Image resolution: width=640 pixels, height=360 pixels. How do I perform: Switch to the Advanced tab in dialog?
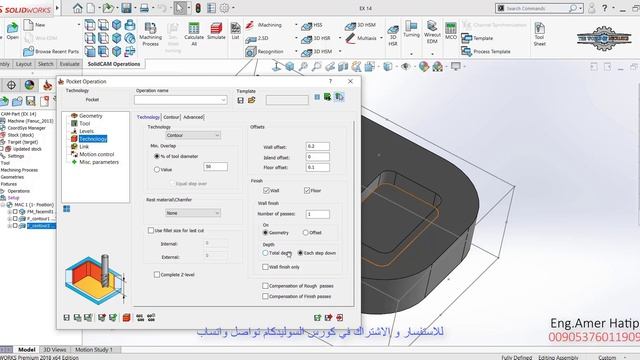click(193, 117)
